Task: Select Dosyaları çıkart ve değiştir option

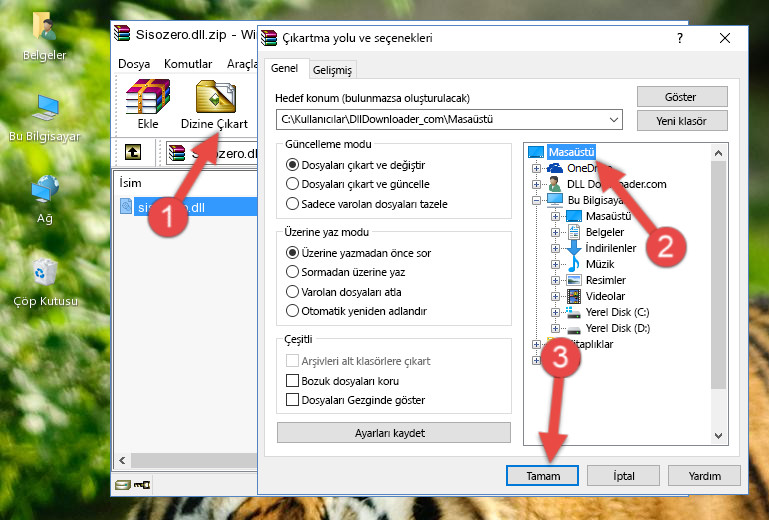Action: 292,165
